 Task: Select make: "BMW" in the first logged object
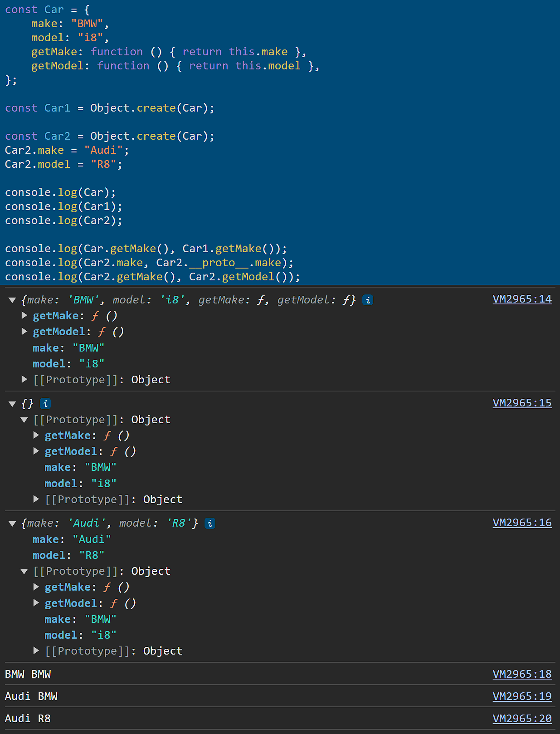68,348
